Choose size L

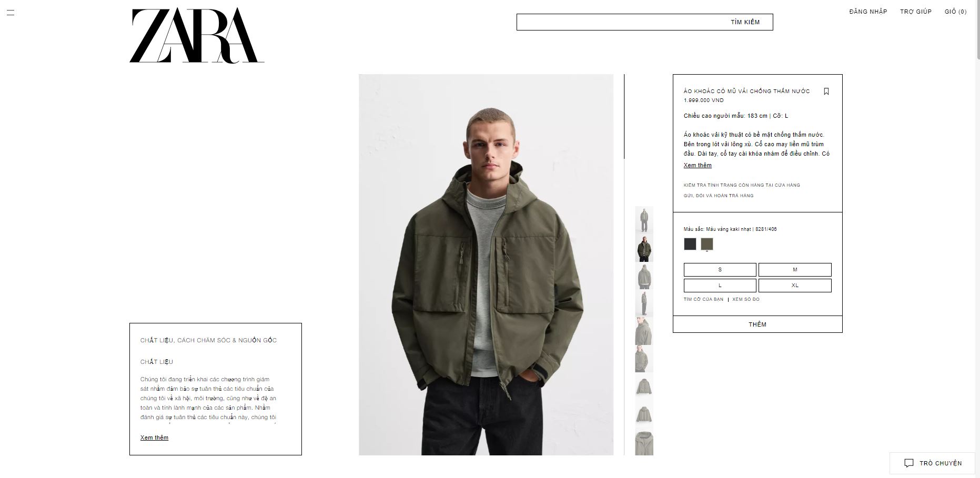coord(720,286)
